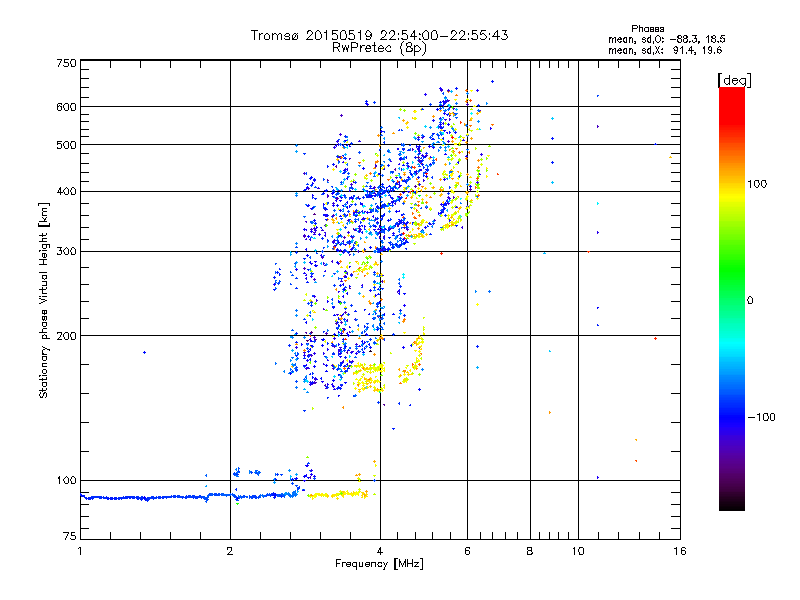Click the black bottom end of colorbar

[x=732, y=505]
